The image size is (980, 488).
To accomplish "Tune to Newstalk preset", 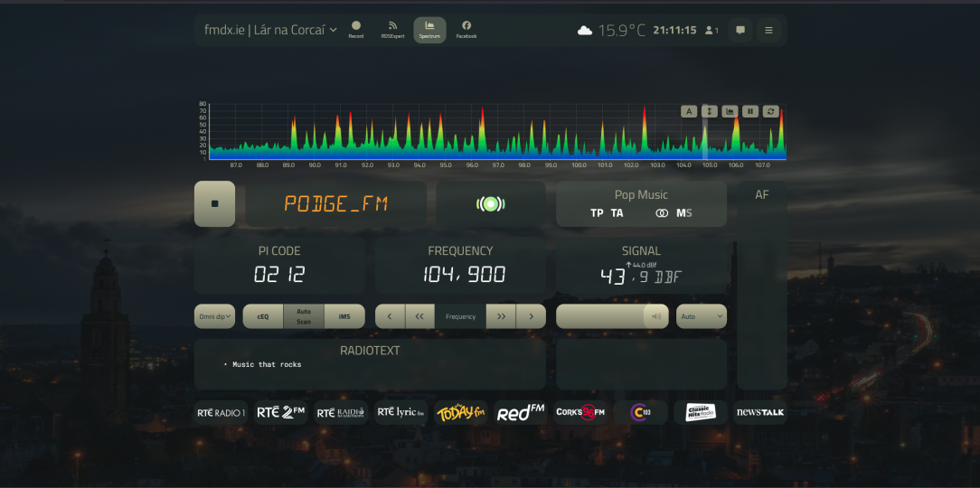I will [x=760, y=412].
